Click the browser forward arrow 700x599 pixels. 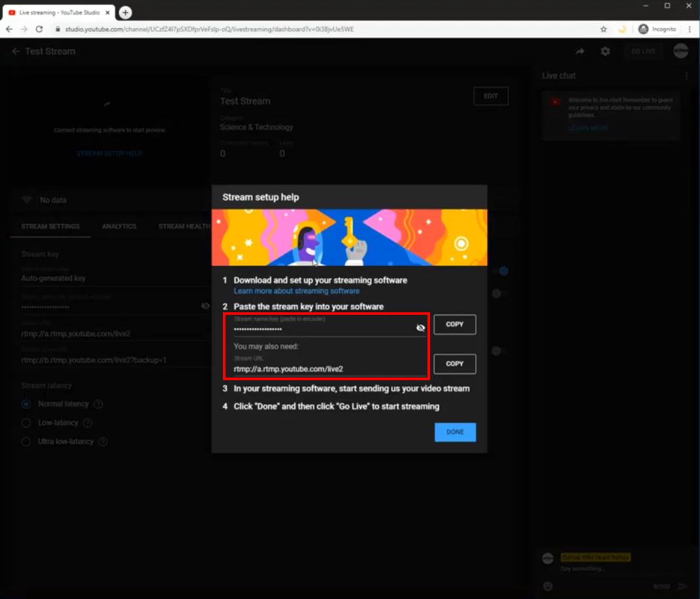point(24,29)
